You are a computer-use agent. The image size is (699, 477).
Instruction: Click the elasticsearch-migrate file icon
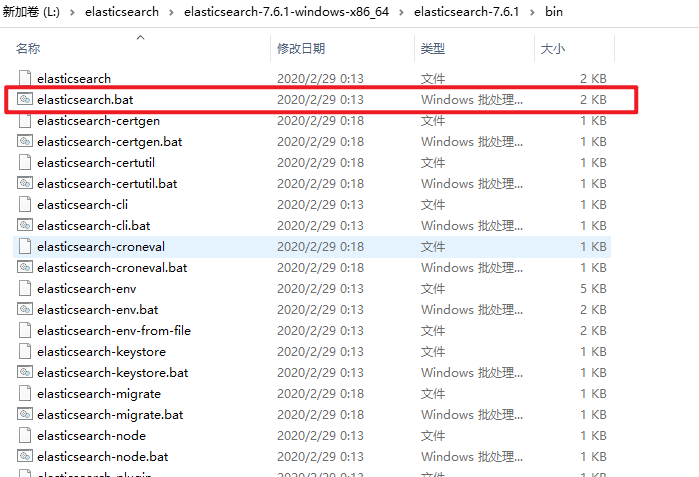[x=25, y=393]
